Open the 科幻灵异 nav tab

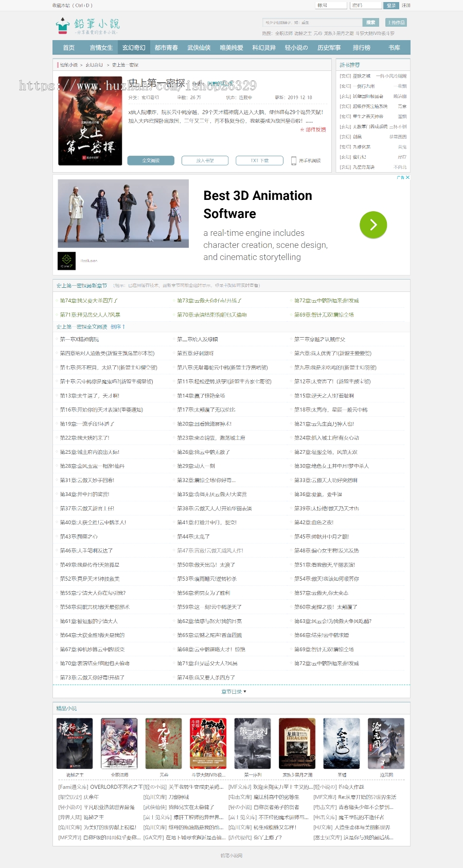[x=264, y=47]
